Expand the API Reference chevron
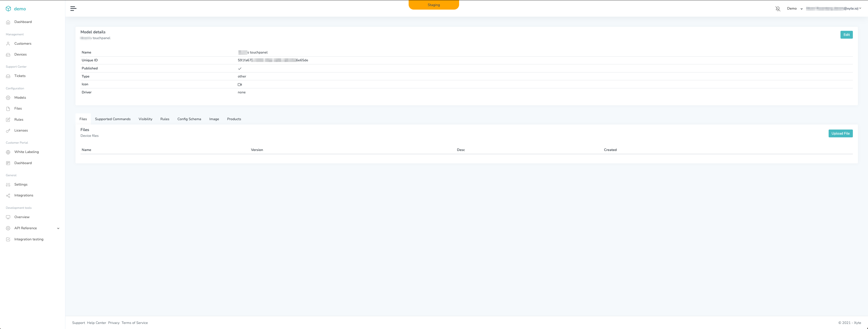Viewport: 868px width, 329px height. tap(58, 229)
